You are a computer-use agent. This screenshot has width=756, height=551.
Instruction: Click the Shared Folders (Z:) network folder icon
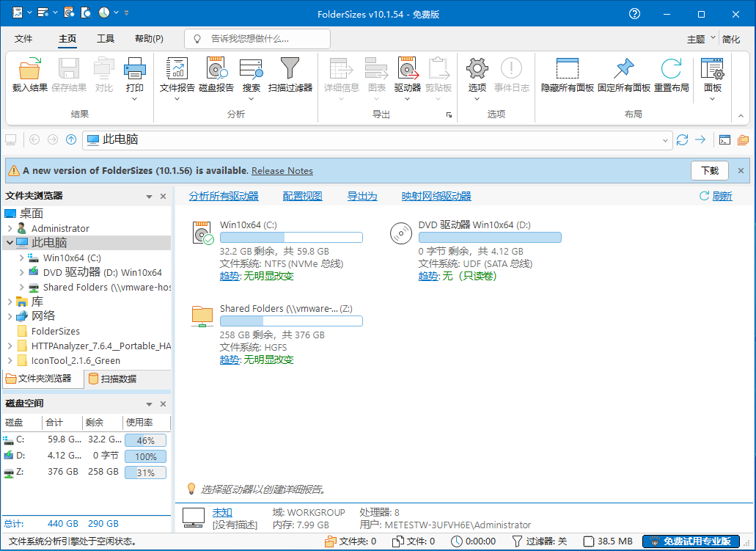point(202,316)
